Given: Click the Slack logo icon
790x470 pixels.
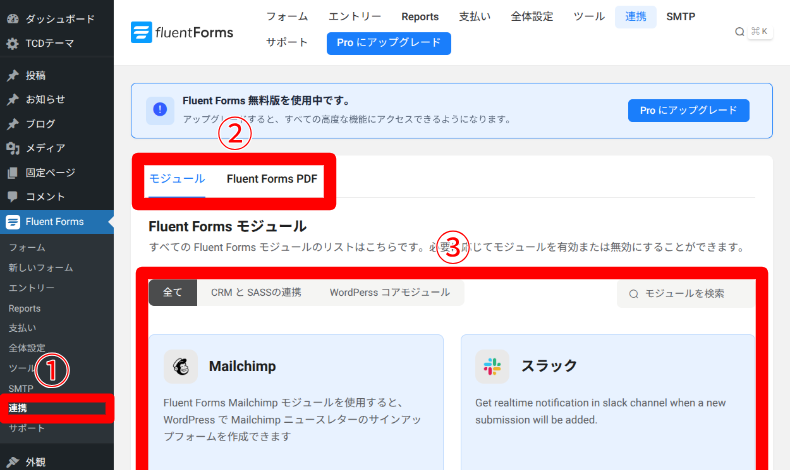Looking at the screenshot, I should tap(492, 366).
